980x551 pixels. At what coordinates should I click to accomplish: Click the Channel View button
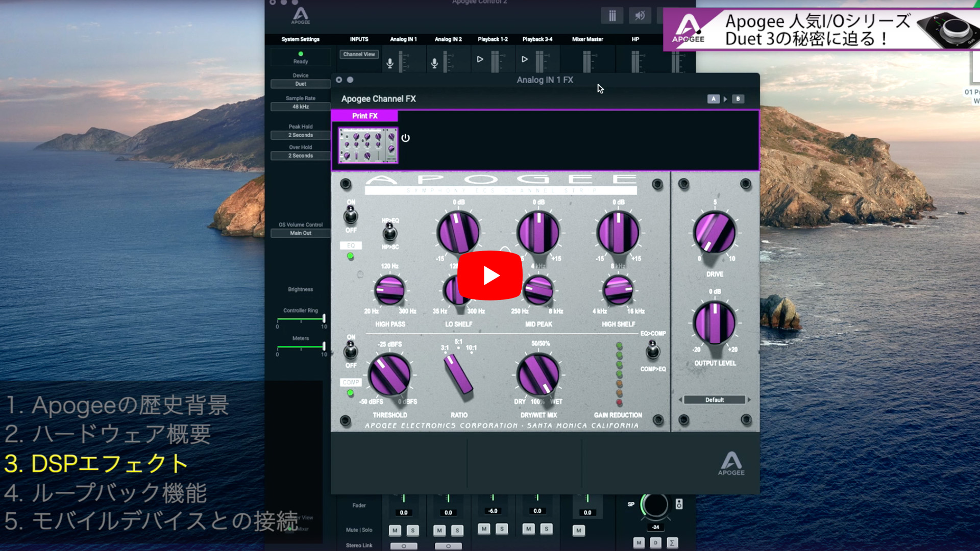(x=359, y=54)
